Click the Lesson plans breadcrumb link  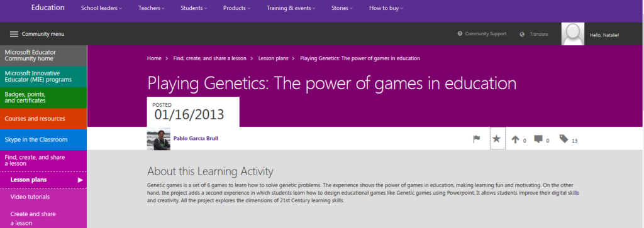[273, 58]
